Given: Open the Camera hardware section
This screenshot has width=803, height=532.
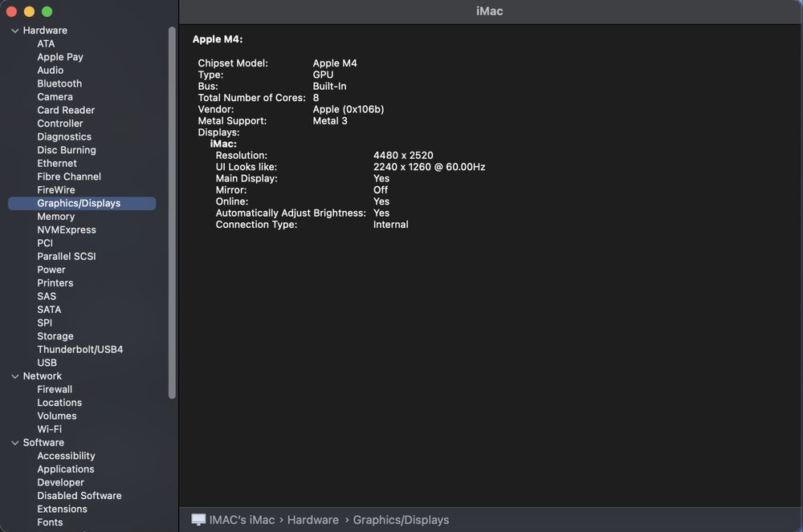Looking at the screenshot, I should tap(55, 97).
